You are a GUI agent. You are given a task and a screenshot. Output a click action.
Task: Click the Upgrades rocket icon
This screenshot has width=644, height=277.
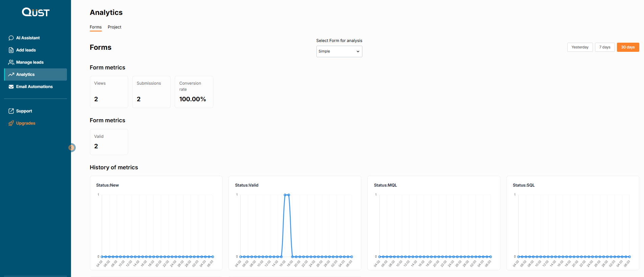[11, 123]
